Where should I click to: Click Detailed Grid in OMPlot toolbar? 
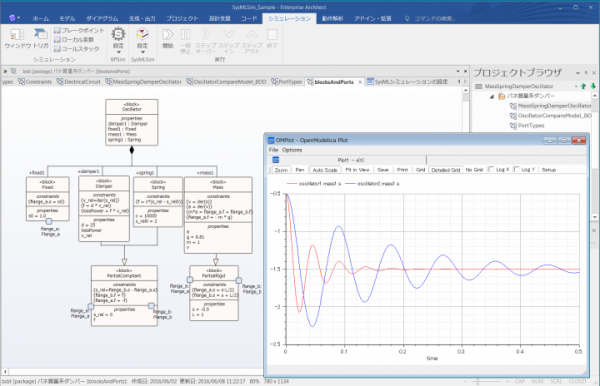[x=445, y=169]
